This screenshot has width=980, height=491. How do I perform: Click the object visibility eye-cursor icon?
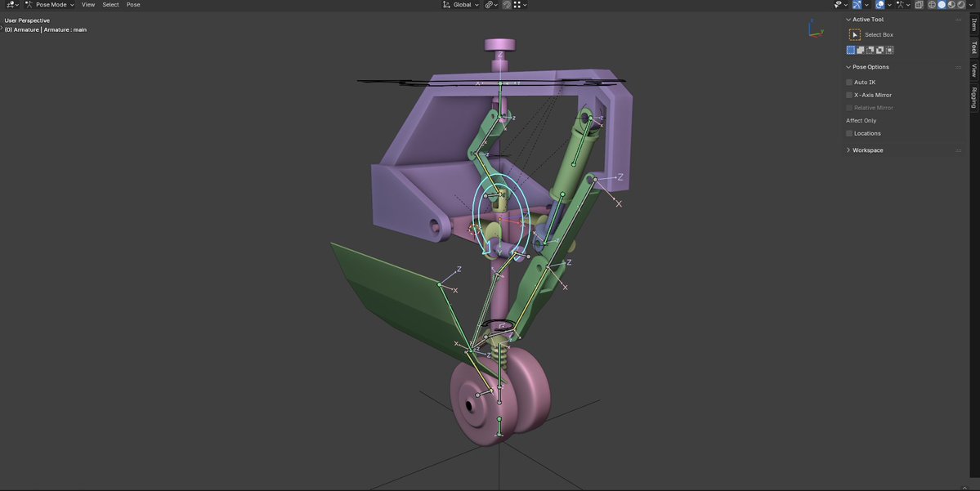838,4
